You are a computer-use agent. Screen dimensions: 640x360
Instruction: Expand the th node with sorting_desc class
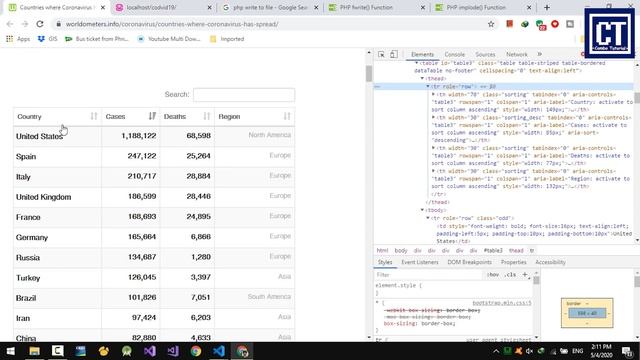433,118
